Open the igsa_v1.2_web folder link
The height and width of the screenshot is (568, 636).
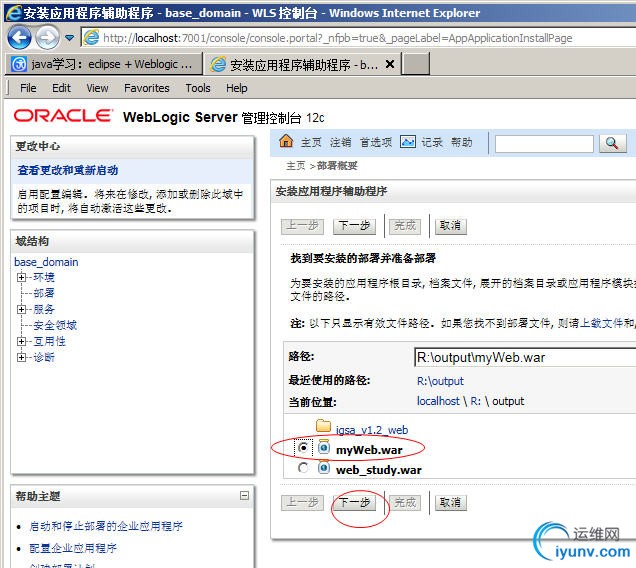point(372,430)
